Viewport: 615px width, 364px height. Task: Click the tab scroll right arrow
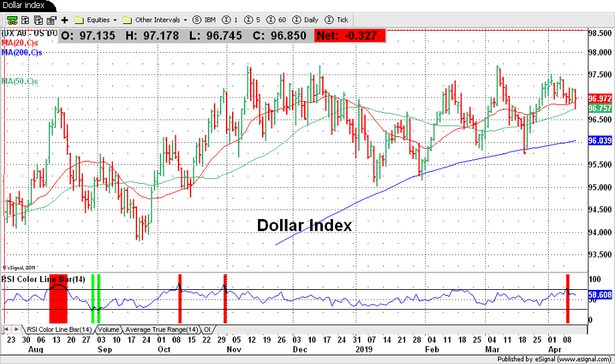point(17,329)
